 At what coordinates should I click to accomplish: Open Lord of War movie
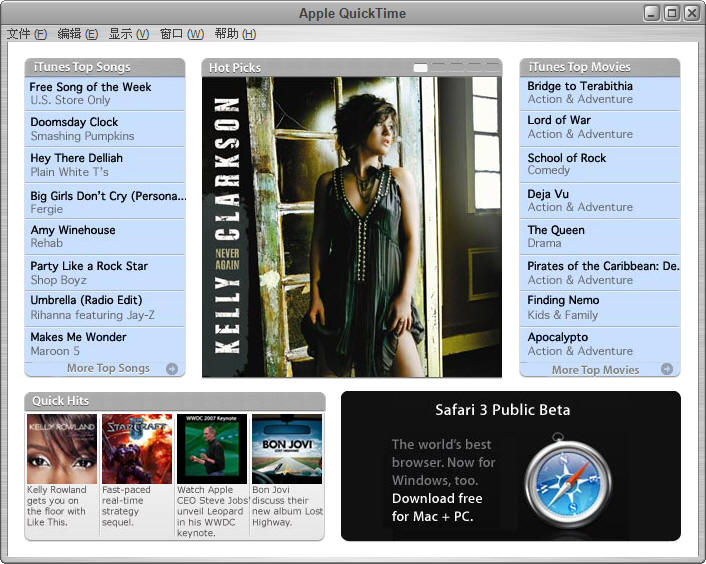pyautogui.click(x=600, y=128)
